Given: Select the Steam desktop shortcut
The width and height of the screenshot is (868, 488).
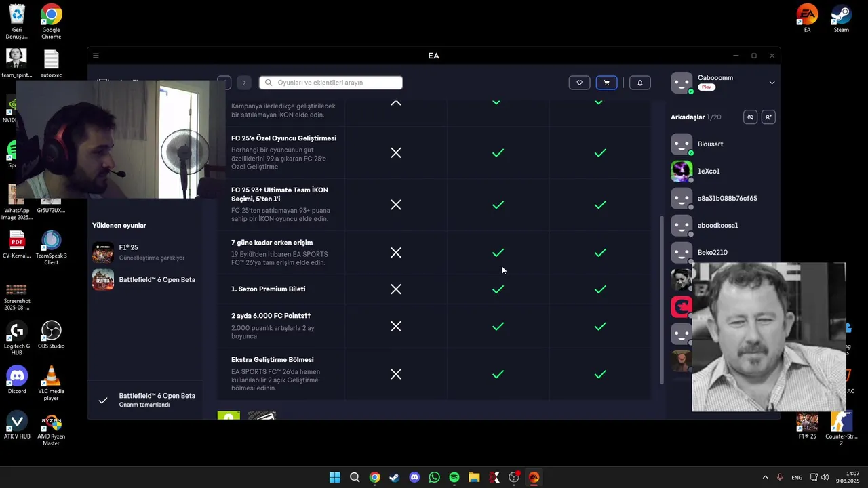Looking at the screenshot, I should 842,18.
